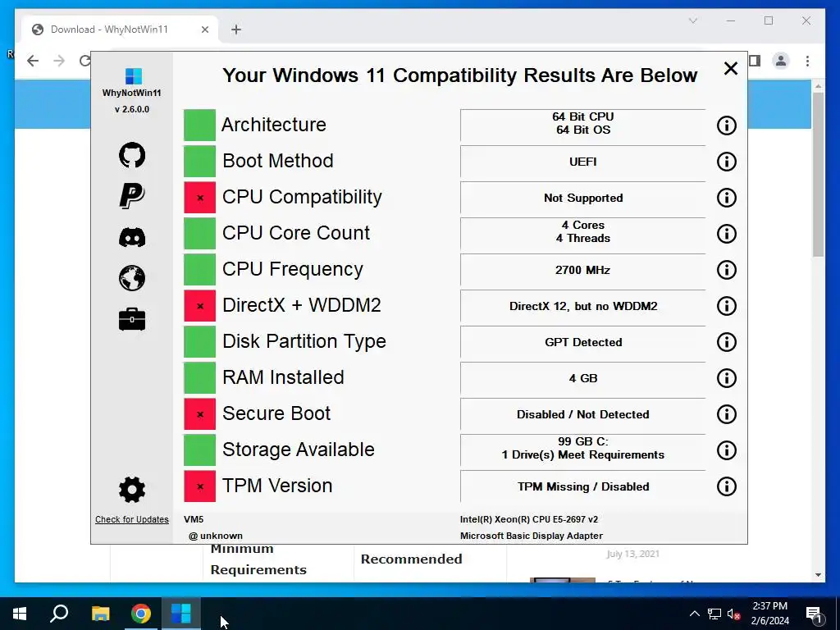
Task: Click scrollbar down arrow in browser
Action: (818, 575)
